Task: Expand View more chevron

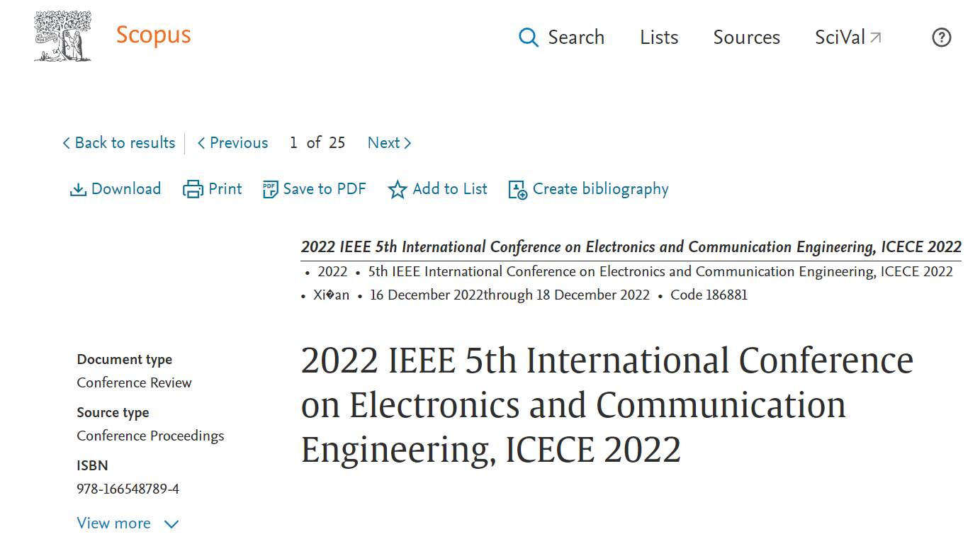Action: coord(171,524)
